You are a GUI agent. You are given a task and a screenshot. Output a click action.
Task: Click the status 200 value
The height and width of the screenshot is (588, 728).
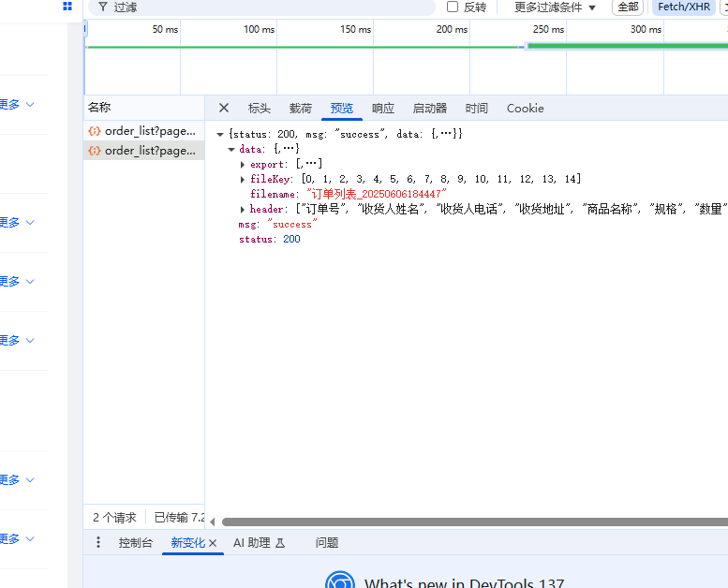pos(291,239)
